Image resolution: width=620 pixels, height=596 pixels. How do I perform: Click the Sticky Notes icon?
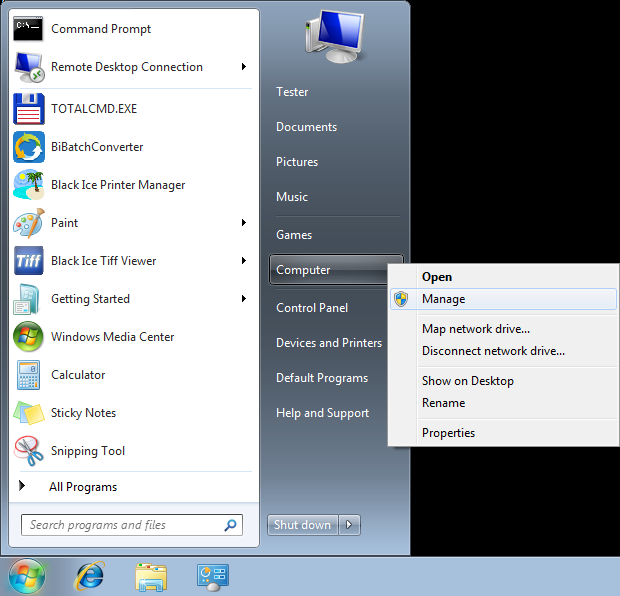pyautogui.click(x=28, y=412)
